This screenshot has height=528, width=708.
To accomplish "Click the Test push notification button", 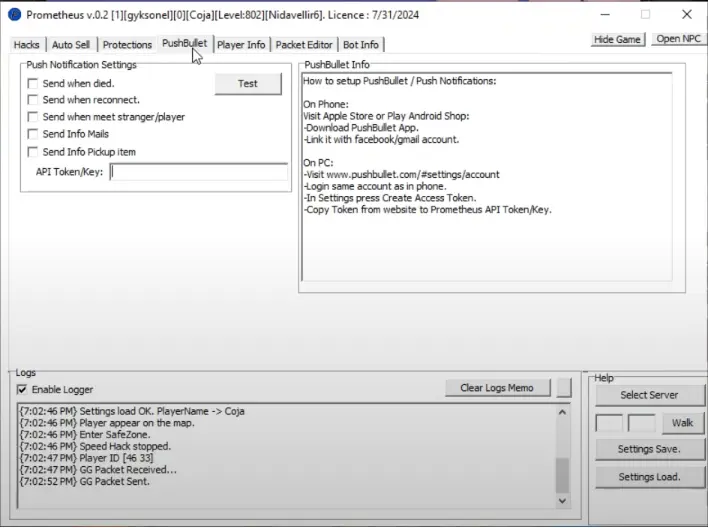I will (248, 84).
